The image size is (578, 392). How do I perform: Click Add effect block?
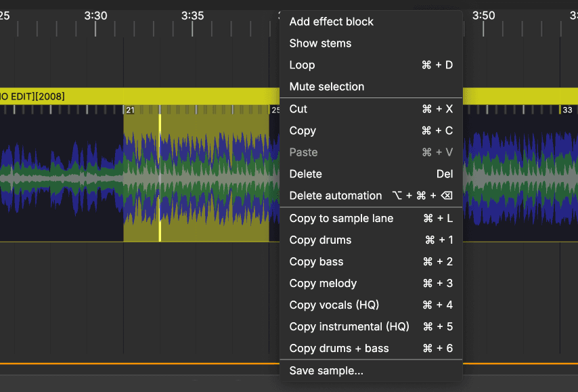331,22
